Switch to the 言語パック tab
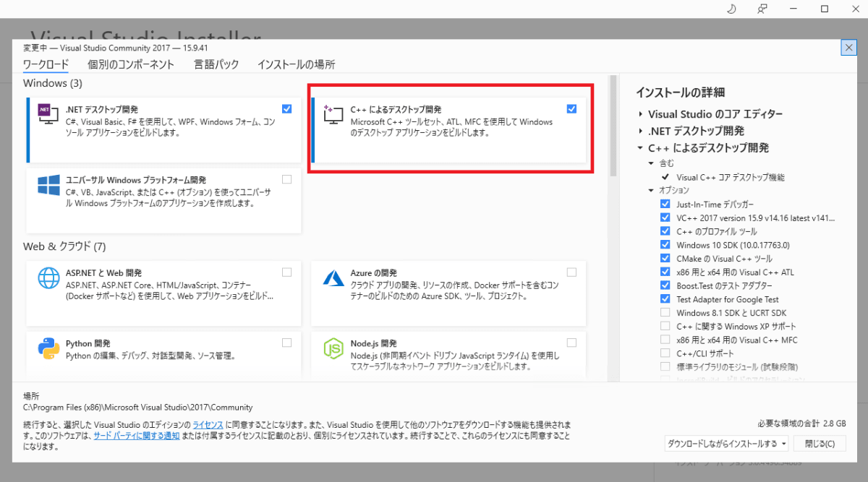The width and height of the screenshot is (868, 482). 216,64
